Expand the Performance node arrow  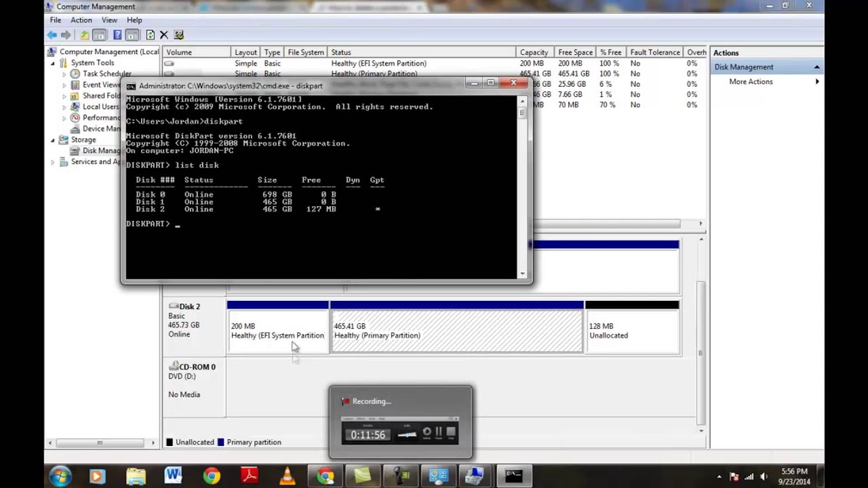[x=64, y=117]
